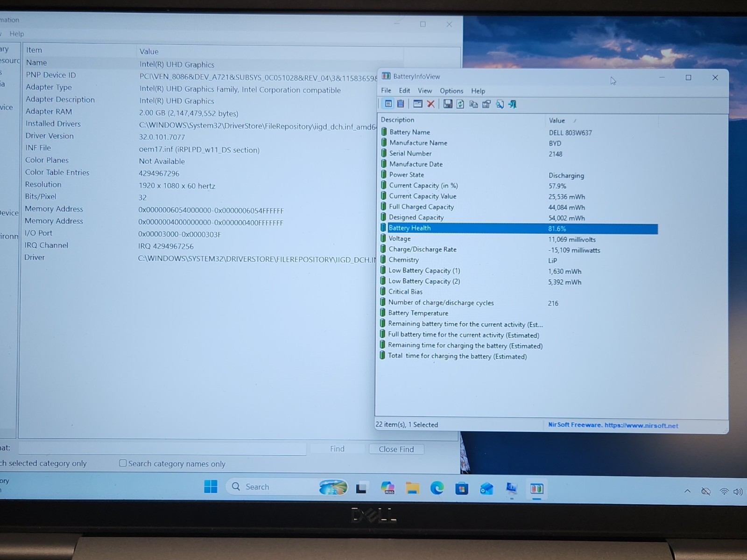
Task: Select the Battery Temperature row
Action: point(519,313)
